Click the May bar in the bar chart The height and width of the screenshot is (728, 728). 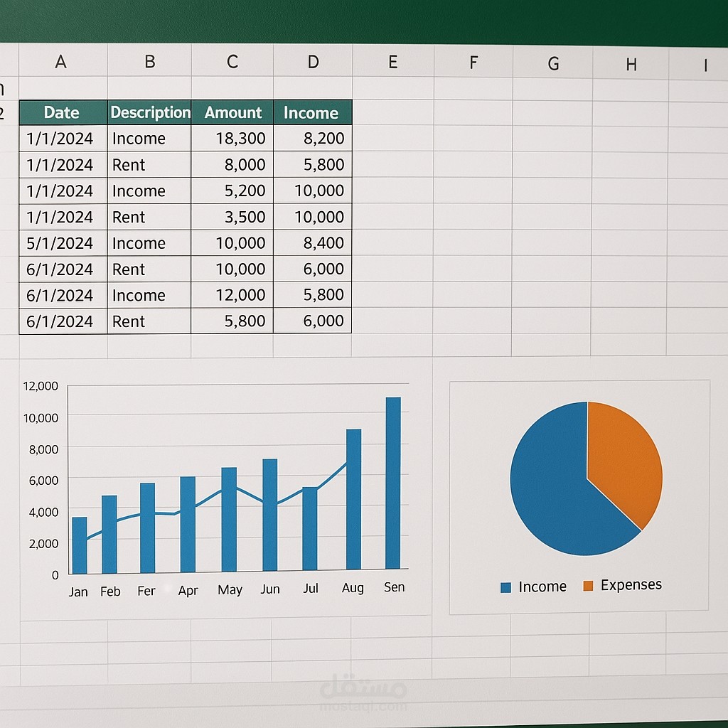point(229,519)
